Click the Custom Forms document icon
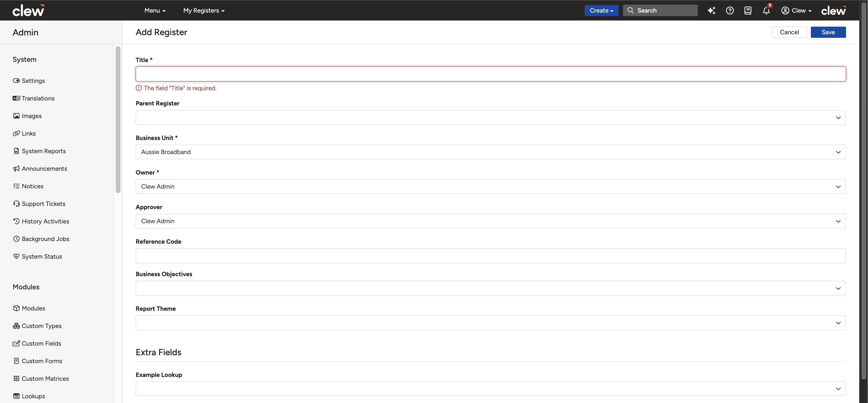 (16, 361)
